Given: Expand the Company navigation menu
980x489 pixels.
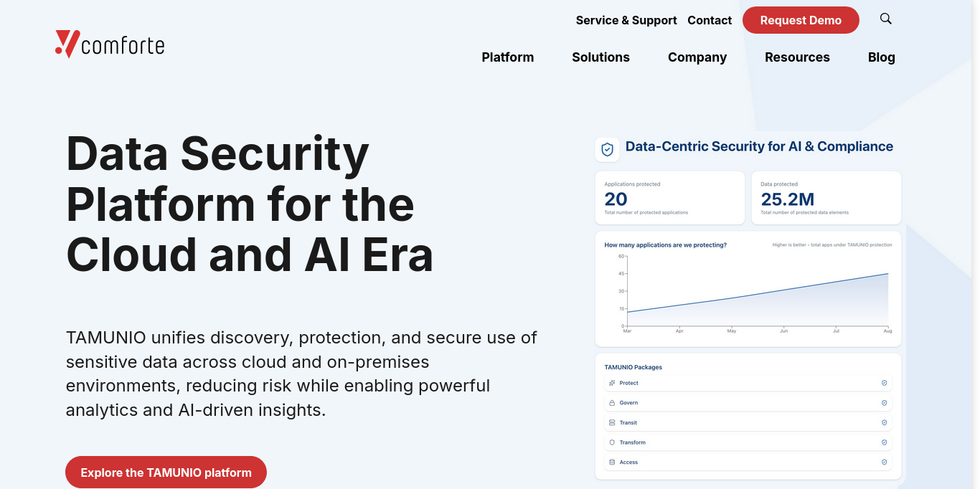Looking at the screenshot, I should (697, 57).
